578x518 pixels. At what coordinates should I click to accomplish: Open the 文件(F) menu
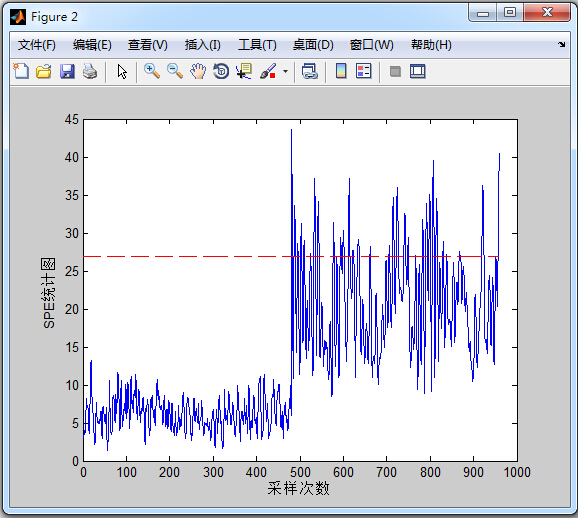click(x=36, y=45)
